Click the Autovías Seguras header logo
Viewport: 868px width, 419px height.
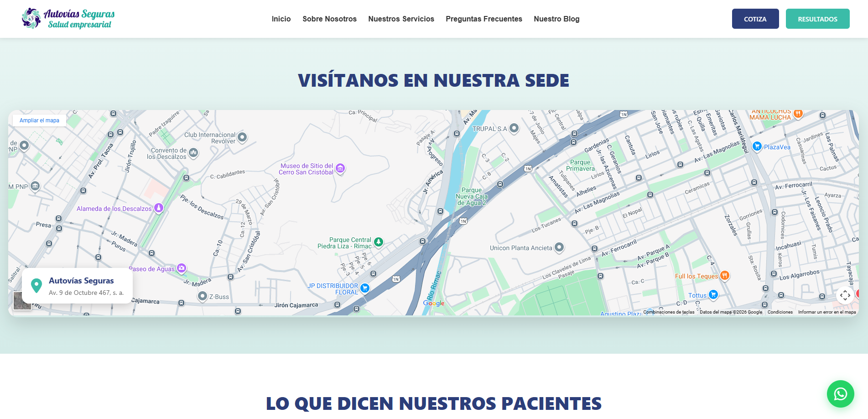68,18
